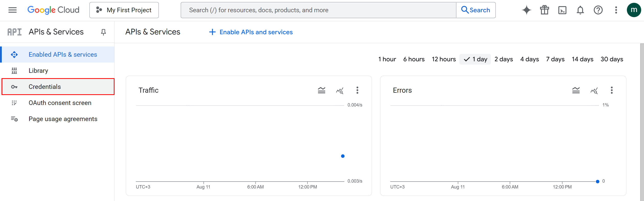Select the 1 hour time range
Image resolution: width=644 pixels, height=201 pixels.
tap(387, 59)
